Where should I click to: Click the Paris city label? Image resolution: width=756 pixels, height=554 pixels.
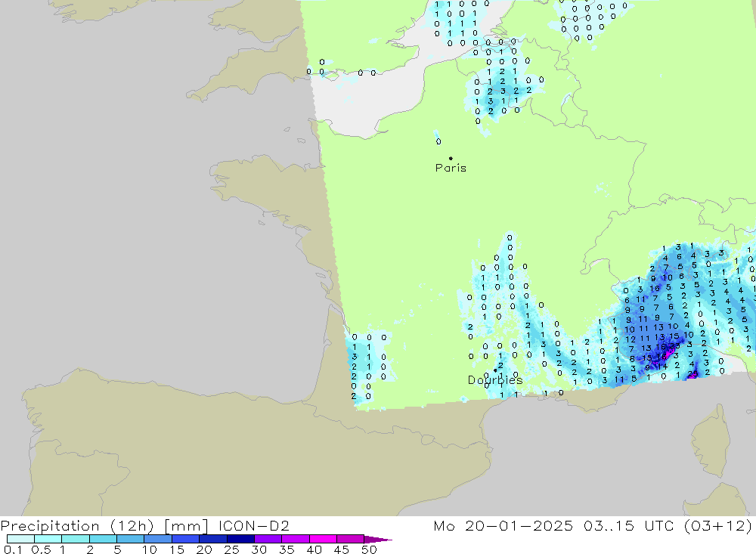(451, 168)
